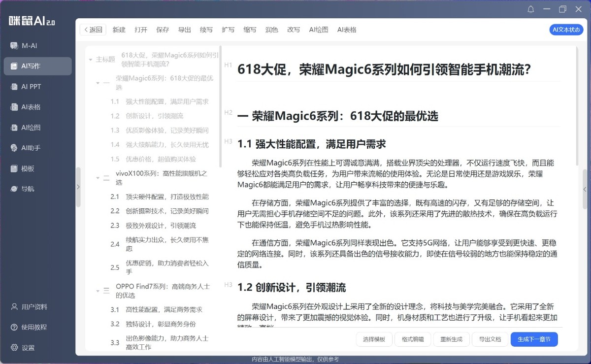Select outline item 2.2 创新摄影技术
Screen dimensions: 591x364
pos(160,211)
